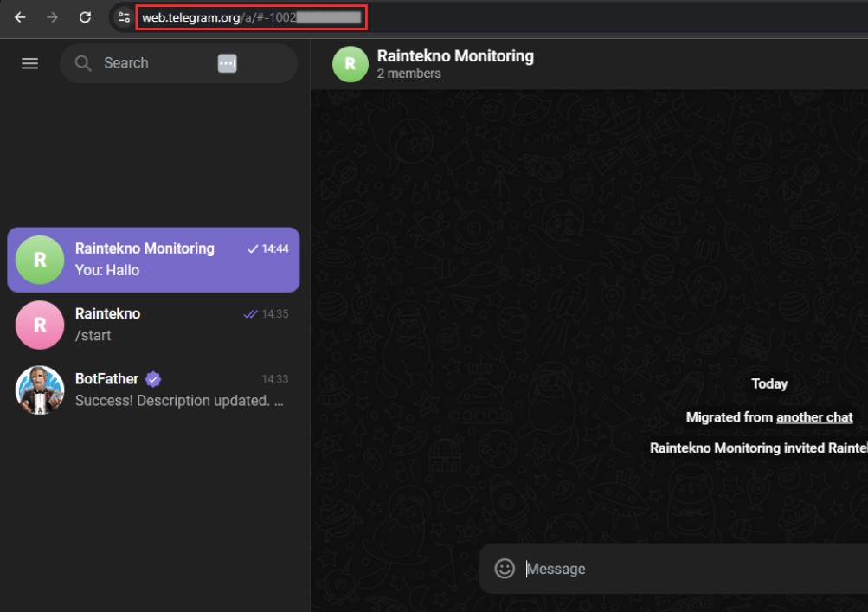Screen dimensions: 868x612
Task: Click green R avatar in chat header
Action: pos(350,64)
